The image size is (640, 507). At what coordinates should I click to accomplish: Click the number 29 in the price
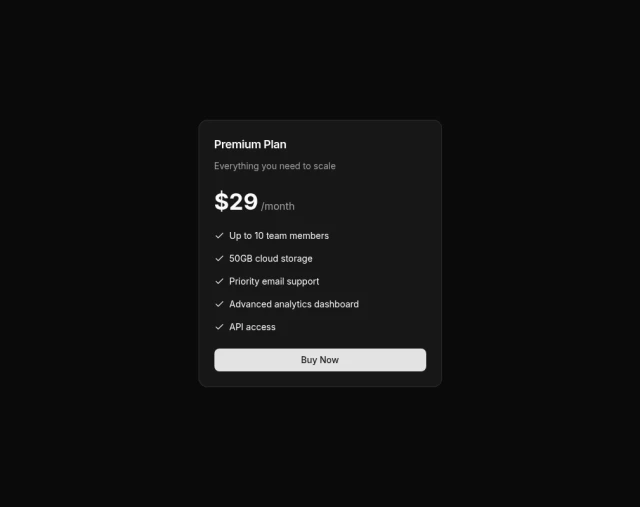point(244,201)
